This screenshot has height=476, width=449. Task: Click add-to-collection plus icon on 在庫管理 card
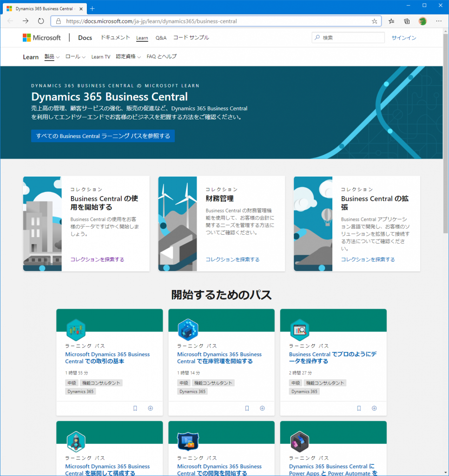262,408
